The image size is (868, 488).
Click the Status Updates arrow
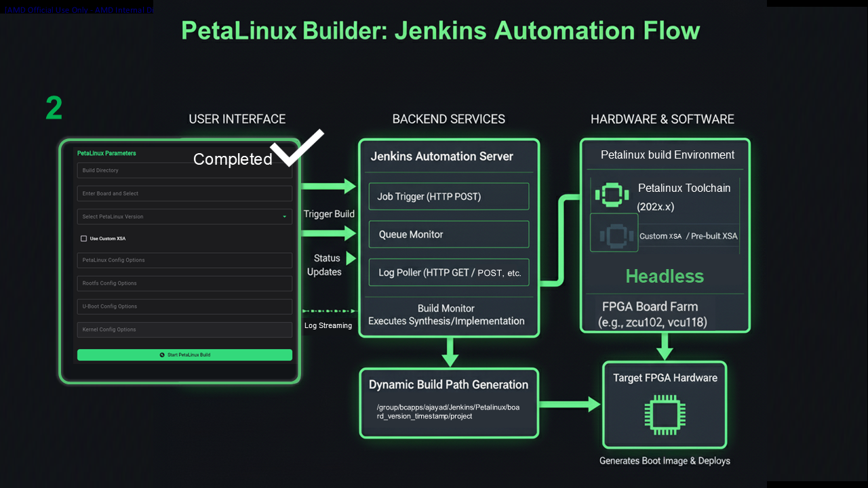pyautogui.click(x=351, y=258)
